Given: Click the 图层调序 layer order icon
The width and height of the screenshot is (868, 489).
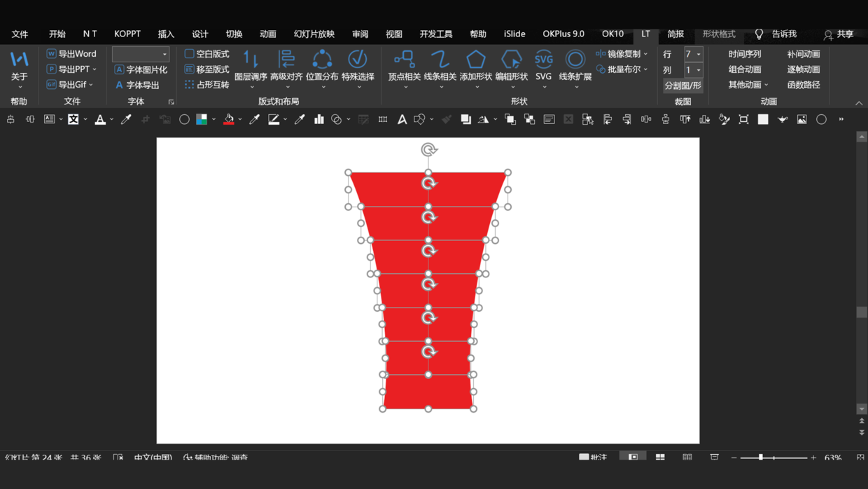Looking at the screenshot, I should point(251,60).
